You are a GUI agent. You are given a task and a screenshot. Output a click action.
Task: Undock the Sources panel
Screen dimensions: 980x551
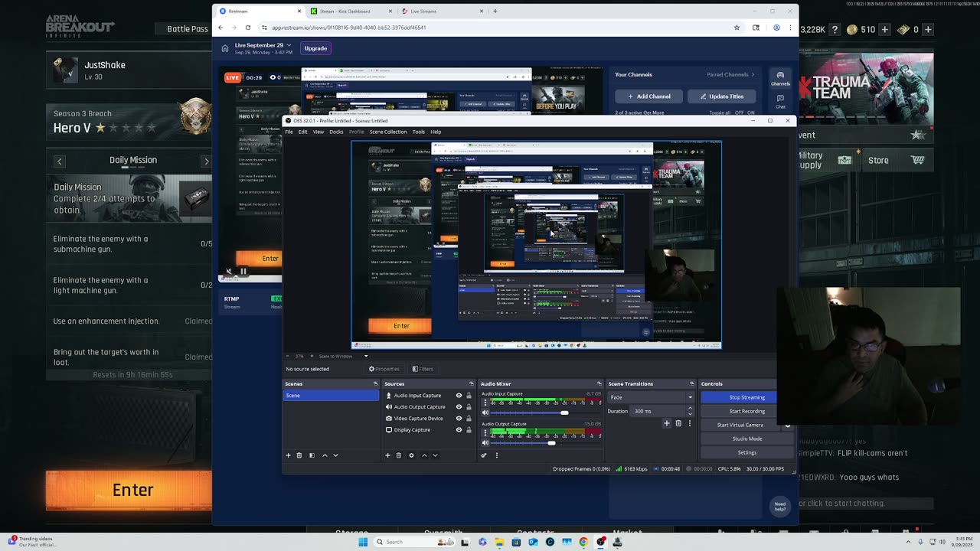coord(471,383)
